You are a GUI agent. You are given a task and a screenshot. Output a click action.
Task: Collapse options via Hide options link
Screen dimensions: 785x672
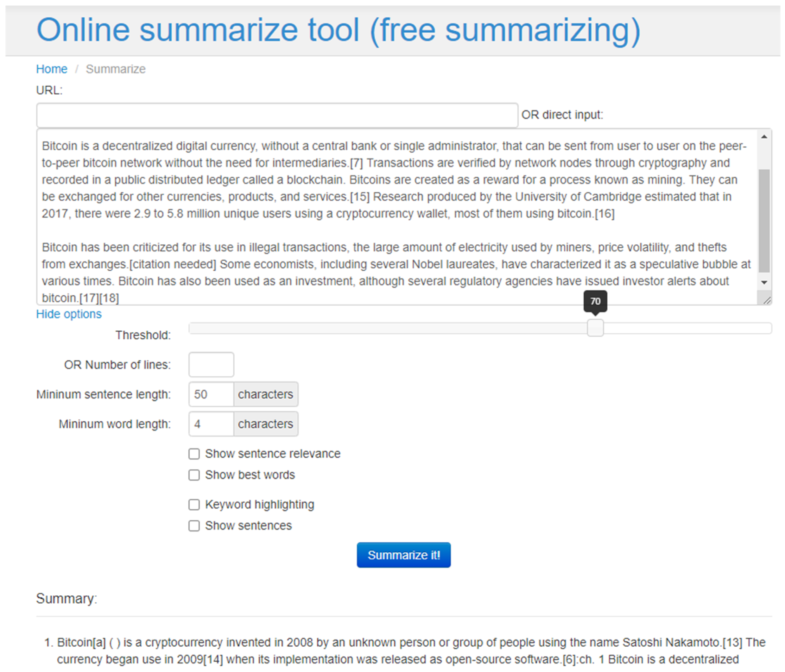[x=69, y=314]
